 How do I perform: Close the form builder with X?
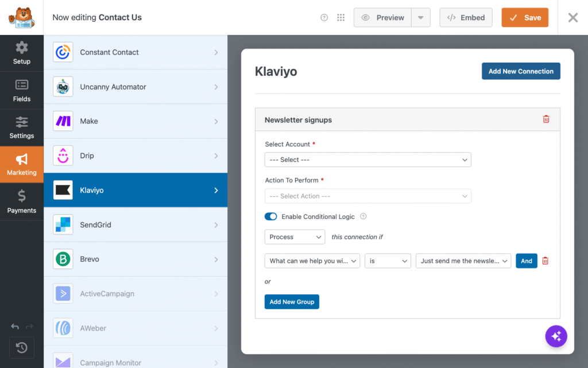click(x=572, y=18)
